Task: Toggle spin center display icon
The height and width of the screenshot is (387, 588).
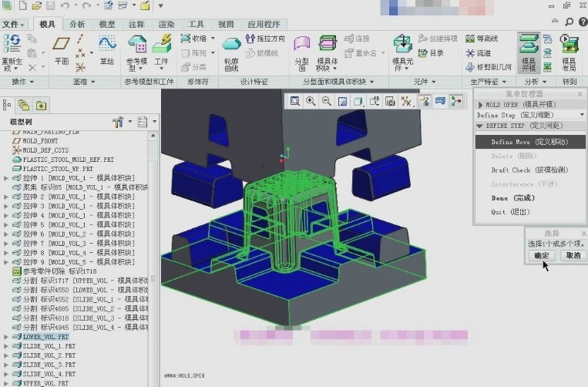Action: click(456, 101)
